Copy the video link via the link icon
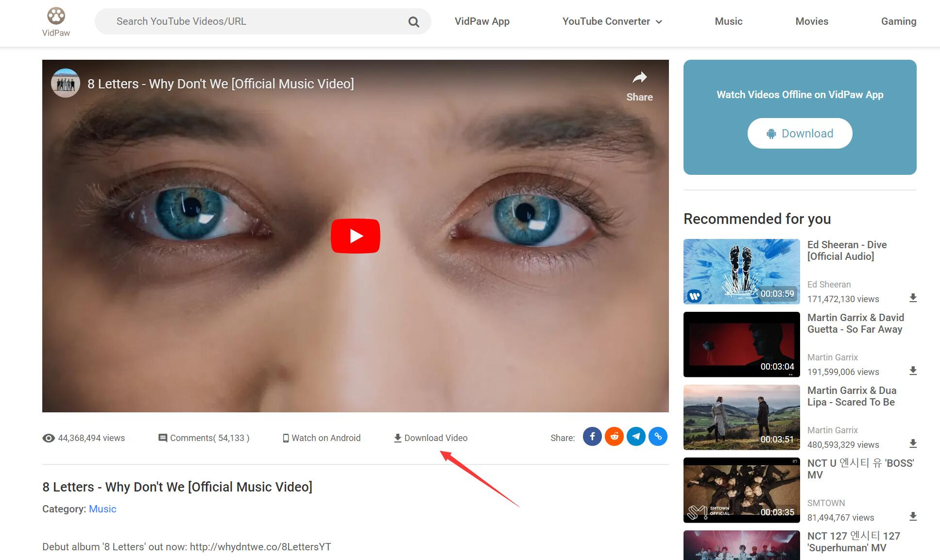 pyautogui.click(x=658, y=436)
